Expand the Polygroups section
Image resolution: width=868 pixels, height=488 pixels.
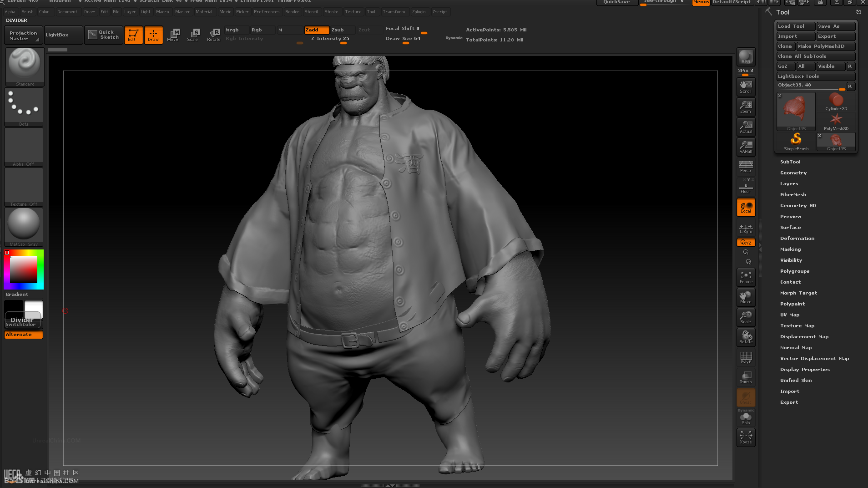(x=795, y=271)
